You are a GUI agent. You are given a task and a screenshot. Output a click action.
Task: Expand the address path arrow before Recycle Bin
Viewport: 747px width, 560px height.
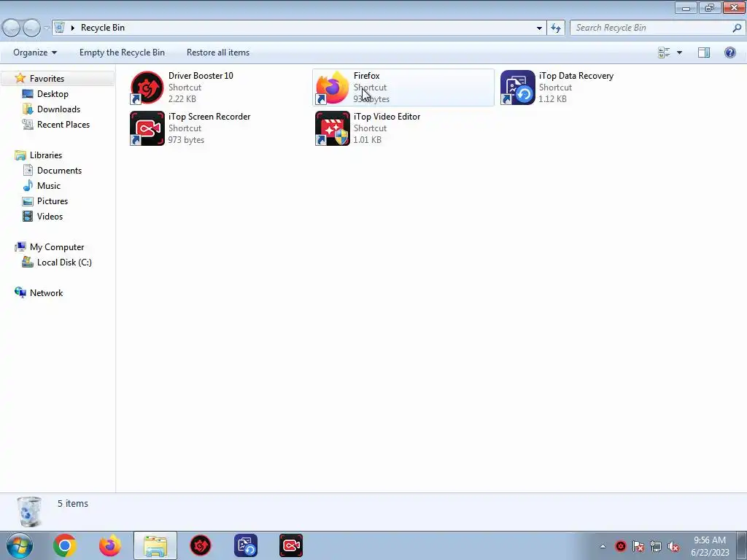click(x=73, y=28)
